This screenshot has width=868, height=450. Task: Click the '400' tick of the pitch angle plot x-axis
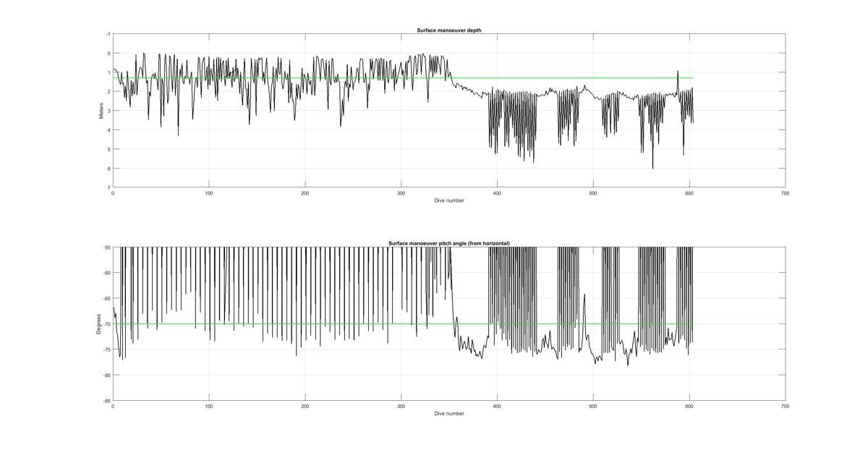point(497,407)
